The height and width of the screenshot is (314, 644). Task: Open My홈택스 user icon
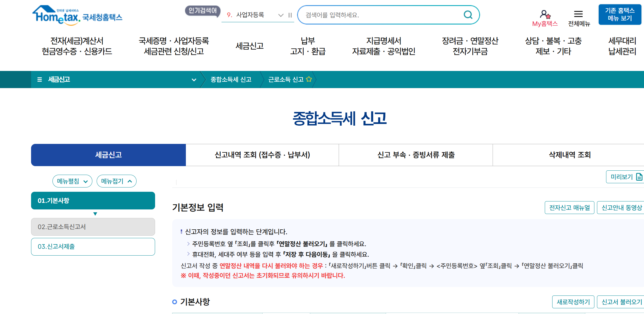(x=545, y=14)
